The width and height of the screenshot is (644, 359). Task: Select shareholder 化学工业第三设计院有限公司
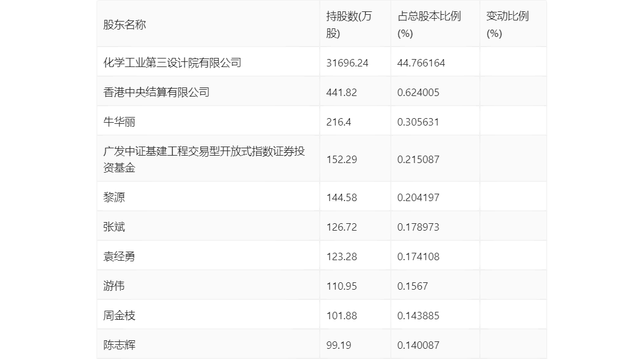tap(172, 63)
